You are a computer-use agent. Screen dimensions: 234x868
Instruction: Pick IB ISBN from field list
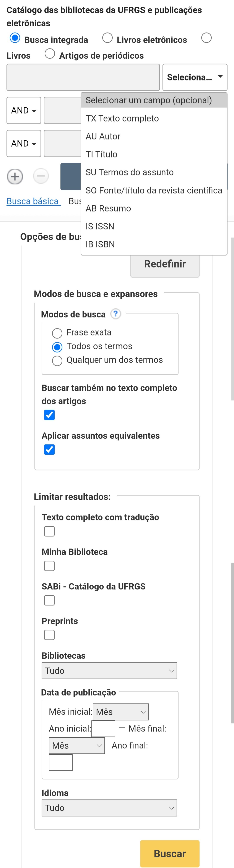100,244
